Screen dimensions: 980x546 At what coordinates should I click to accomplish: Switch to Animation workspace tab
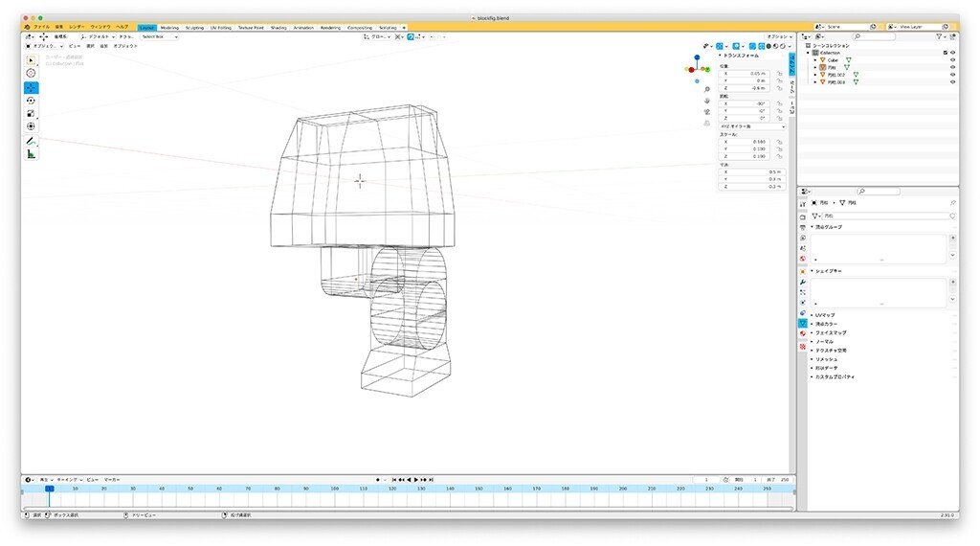(303, 28)
